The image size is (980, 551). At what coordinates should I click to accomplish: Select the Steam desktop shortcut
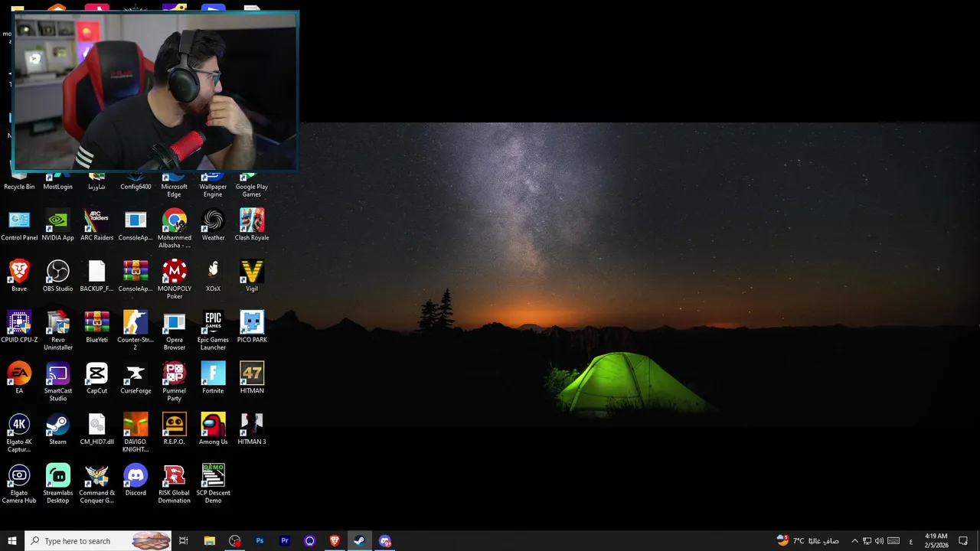[x=57, y=429]
